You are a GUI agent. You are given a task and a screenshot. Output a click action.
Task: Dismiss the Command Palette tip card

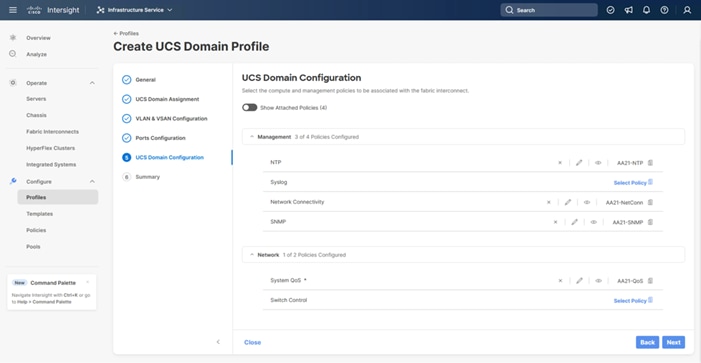coord(88,282)
